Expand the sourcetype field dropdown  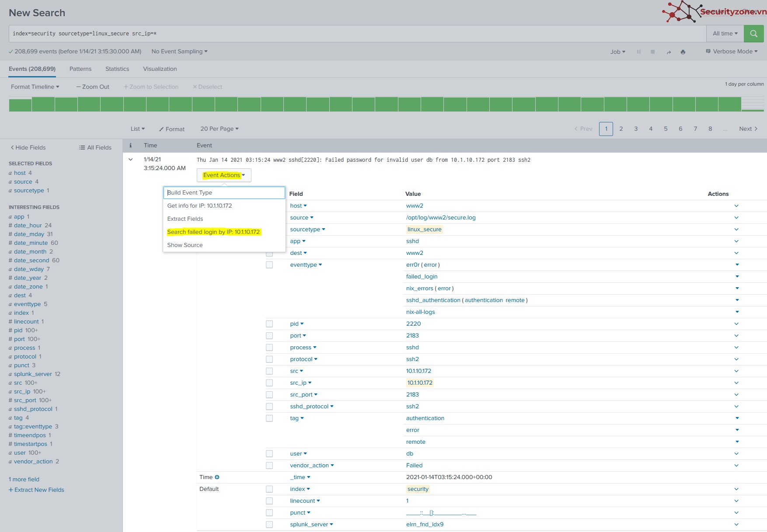coord(307,229)
